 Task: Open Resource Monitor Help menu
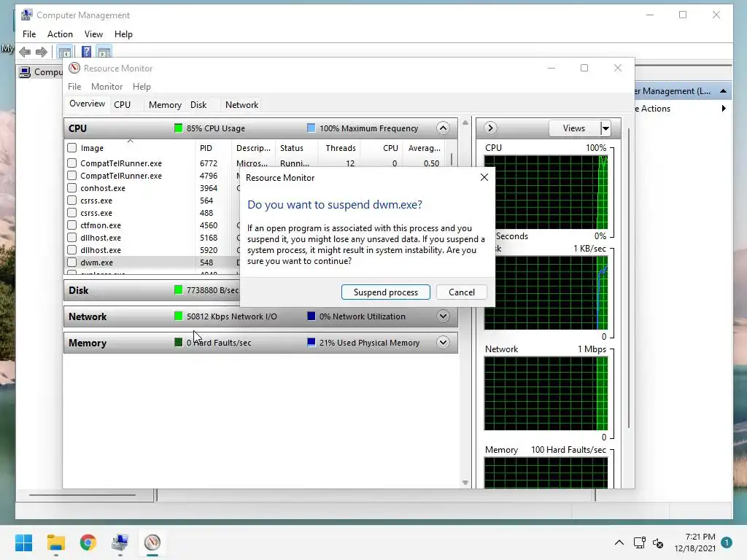(x=142, y=87)
